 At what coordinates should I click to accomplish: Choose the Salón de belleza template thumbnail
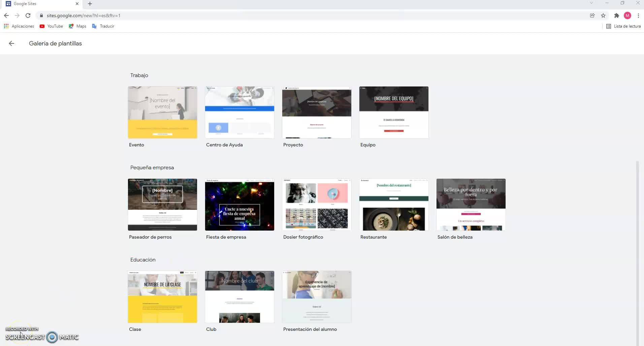(471, 205)
